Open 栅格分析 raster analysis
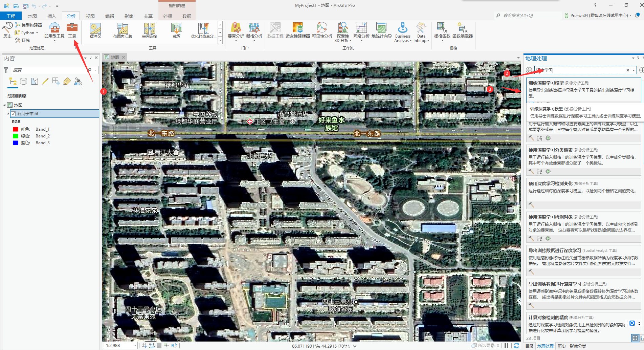Image resolution: width=644 pixels, height=350 pixels. [x=254, y=31]
